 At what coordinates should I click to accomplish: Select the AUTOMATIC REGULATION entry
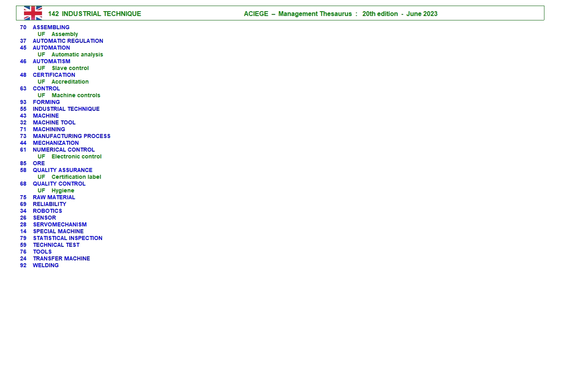(68, 41)
